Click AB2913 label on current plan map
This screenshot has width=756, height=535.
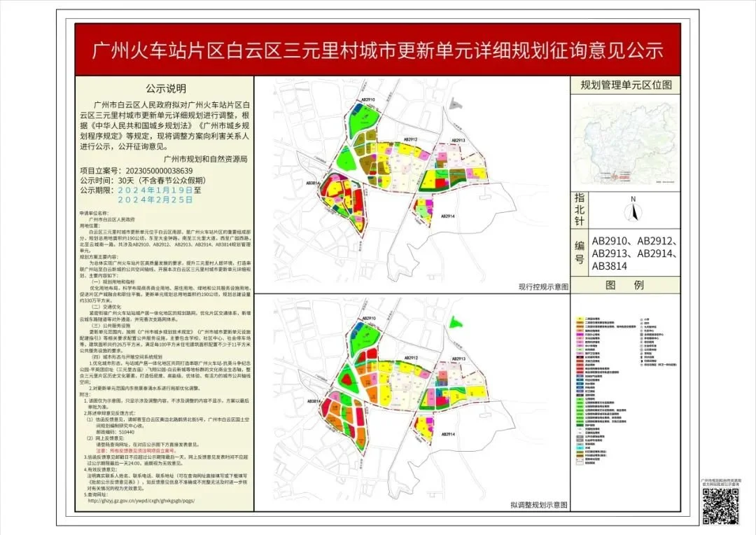[458, 141]
